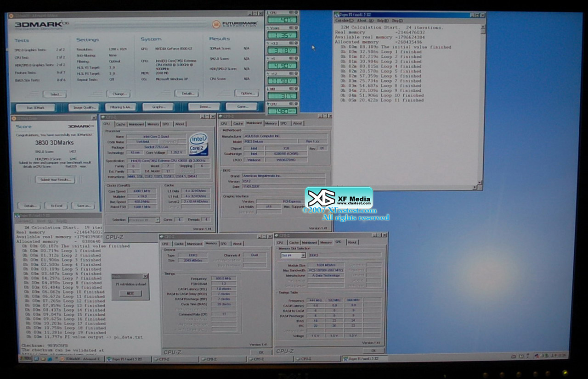
Task: Select SPD tab in CPU-Z motherboard window
Action: tap(283, 123)
